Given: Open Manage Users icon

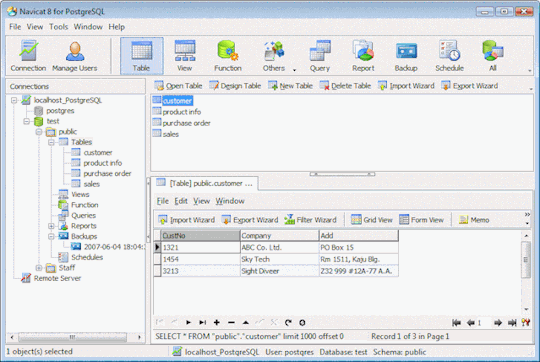Looking at the screenshot, I should [x=75, y=56].
